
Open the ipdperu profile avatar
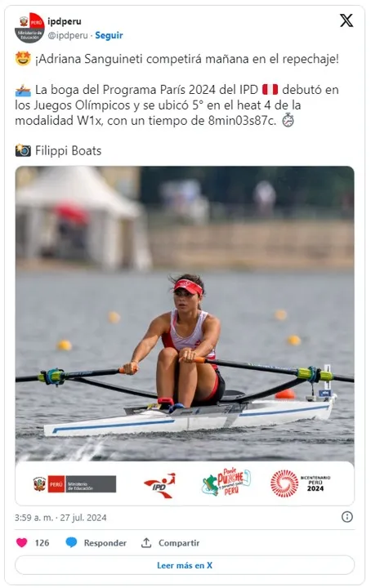click(x=29, y=28)
